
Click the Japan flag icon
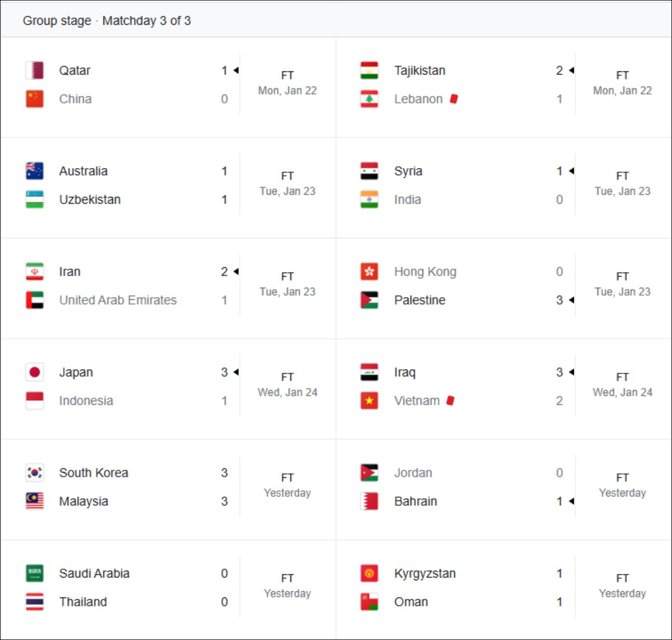[x=35, y=372]
